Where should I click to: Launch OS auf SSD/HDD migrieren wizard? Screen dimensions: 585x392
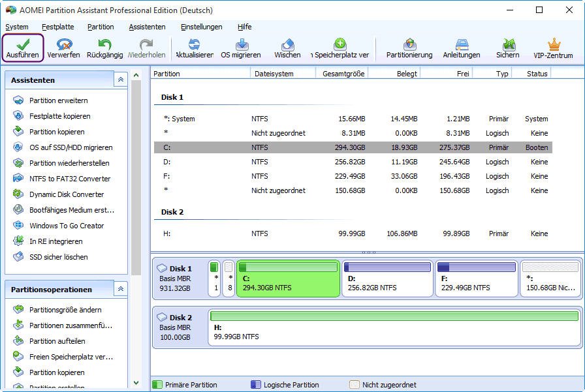[63, 147]
